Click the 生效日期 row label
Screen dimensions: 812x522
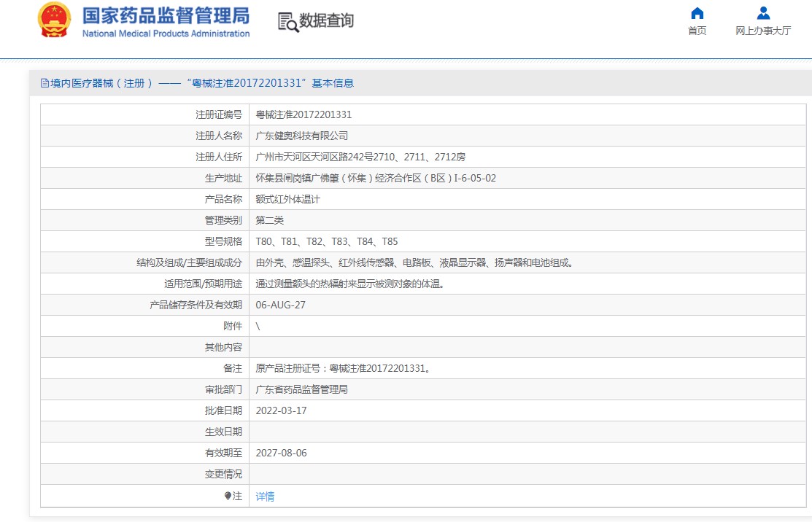224,432
